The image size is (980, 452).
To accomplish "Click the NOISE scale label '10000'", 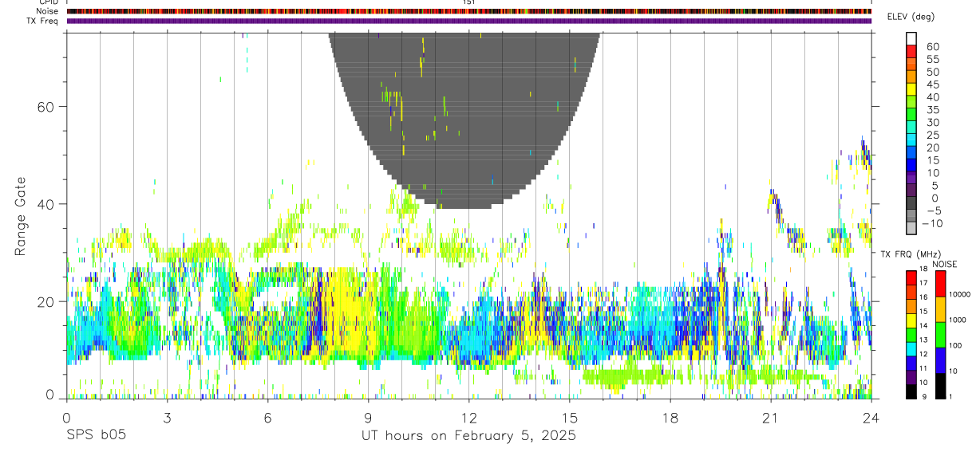I will 959,294.
